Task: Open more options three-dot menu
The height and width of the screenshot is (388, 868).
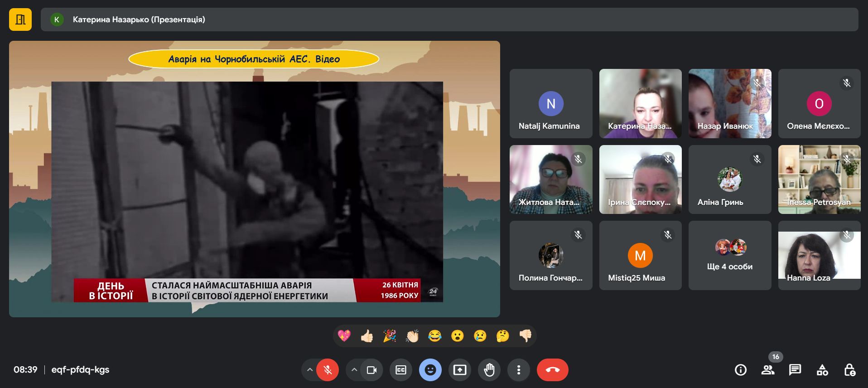Action: click(x=519, y=370)
